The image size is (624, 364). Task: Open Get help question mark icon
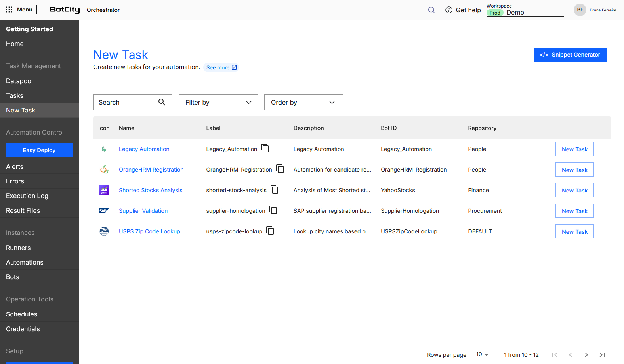click(449, 10)
